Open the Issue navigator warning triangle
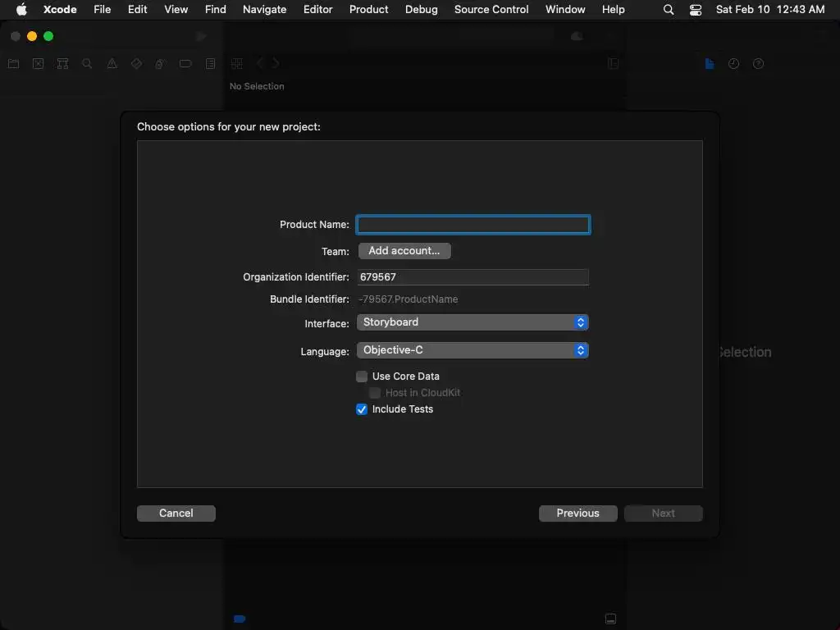 coord(112,64)
